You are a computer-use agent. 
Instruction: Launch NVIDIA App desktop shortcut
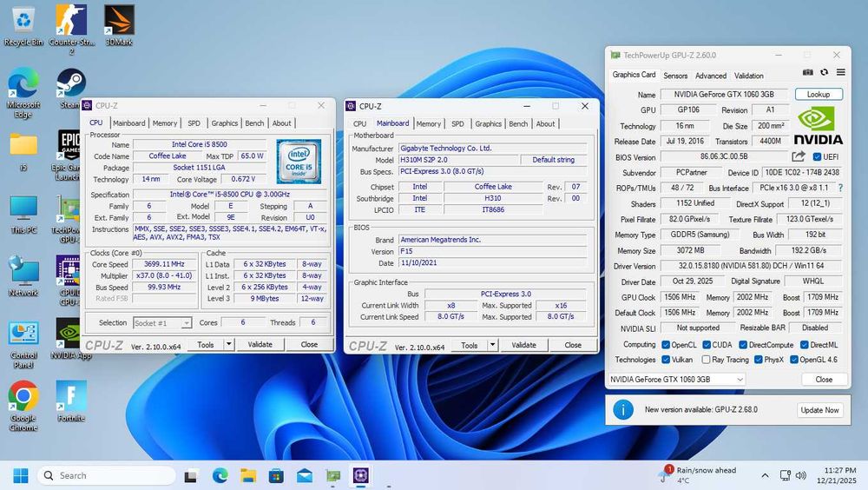71,339
